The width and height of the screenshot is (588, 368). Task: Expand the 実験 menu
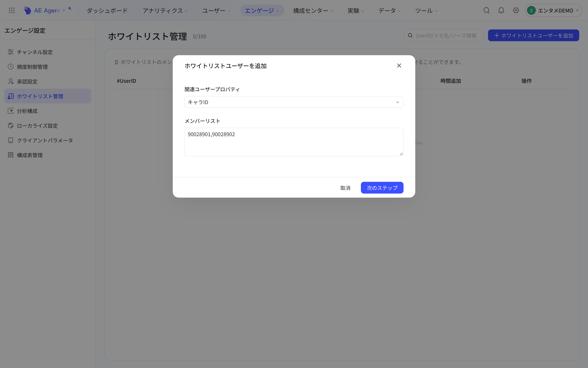356,10
